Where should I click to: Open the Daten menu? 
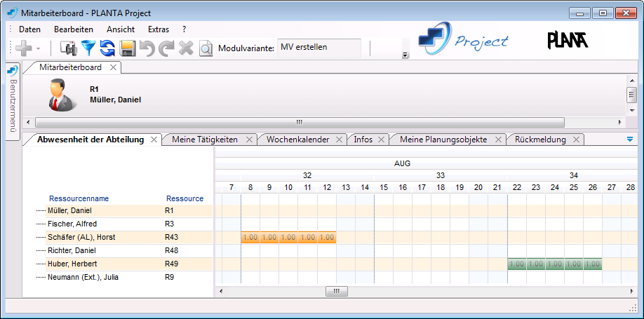click(30, 29)
